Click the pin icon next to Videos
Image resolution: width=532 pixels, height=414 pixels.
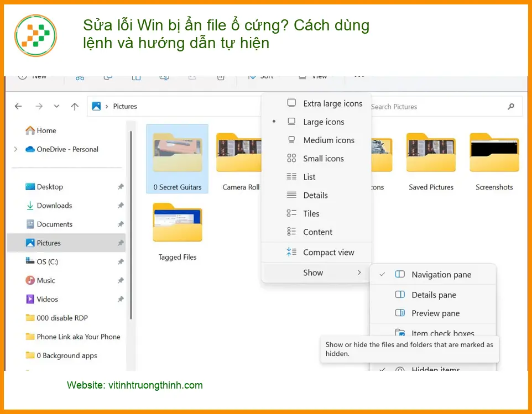click(x=121, y=299)
